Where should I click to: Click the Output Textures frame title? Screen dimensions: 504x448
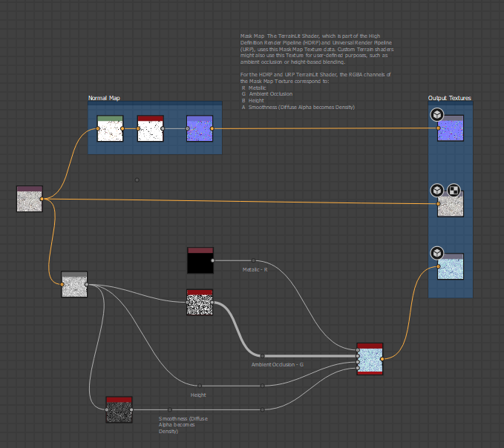449,98
